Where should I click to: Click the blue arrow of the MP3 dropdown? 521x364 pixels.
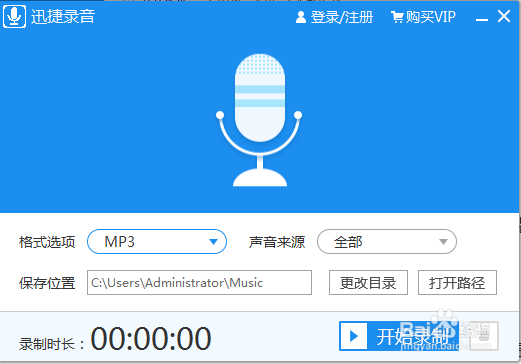(x=213, y=242)
